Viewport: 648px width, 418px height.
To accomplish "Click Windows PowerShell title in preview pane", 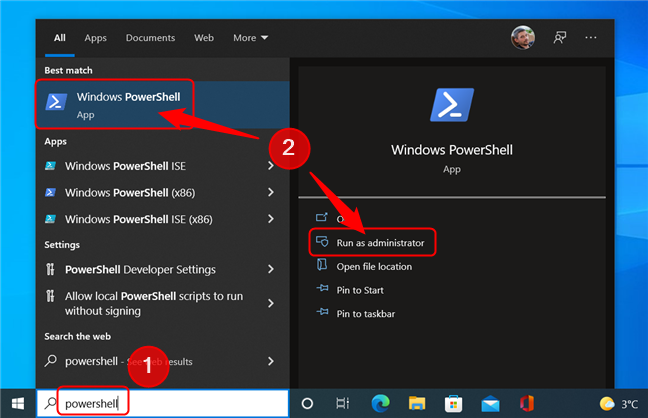I will click(x=452, y=150).
